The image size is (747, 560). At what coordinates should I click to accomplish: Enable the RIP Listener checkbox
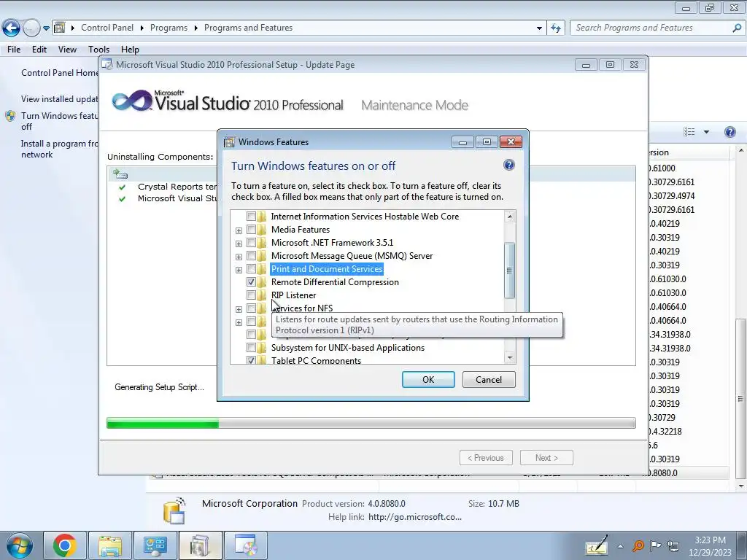click(x=251, y=295)
